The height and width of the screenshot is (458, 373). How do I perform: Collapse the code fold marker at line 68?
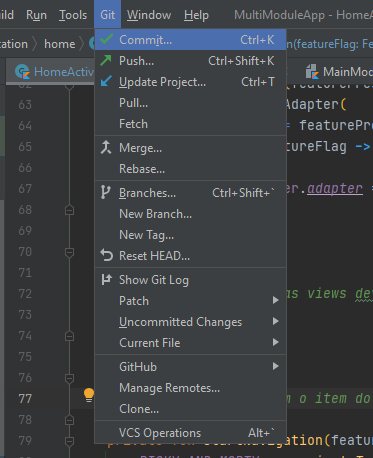point(69,210)
